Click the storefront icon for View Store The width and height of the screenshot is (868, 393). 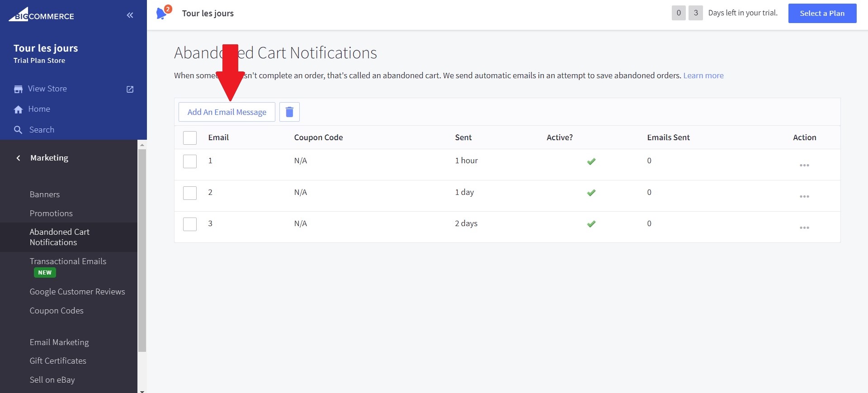tap(18, 89)
